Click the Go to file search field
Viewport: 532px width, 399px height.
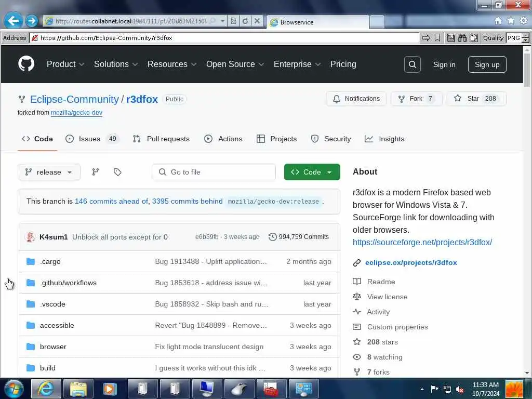[x=214, y=172]
